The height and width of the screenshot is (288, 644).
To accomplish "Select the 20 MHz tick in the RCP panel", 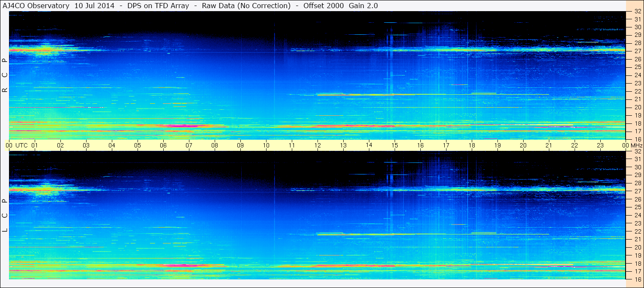I will 637,107.
